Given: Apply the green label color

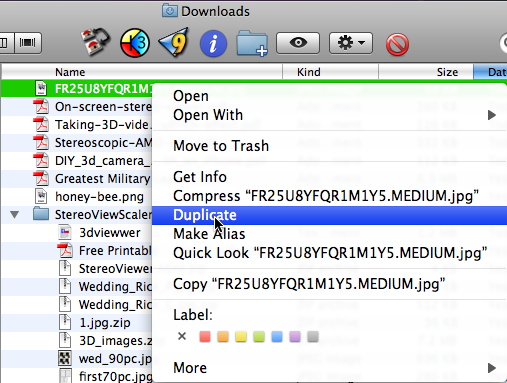Looking at the screenshot, I should point(259,336).
